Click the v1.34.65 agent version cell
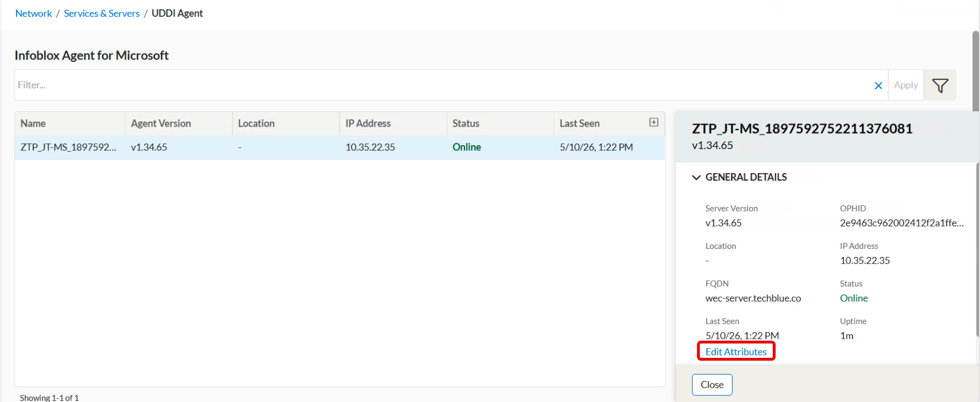Viewport: 980px width, 402px height. click(149, 147)
